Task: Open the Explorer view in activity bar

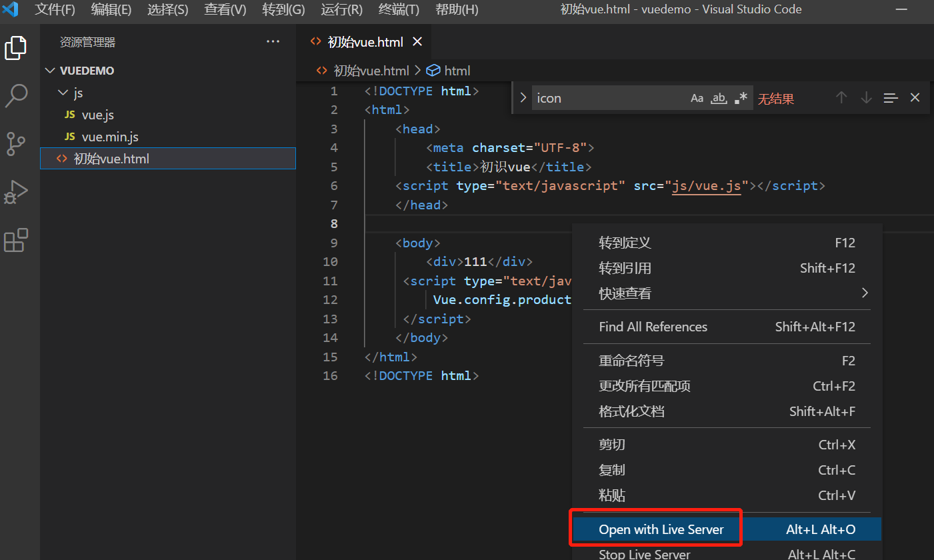Action: pyautogui.click(x=15, y=48)
